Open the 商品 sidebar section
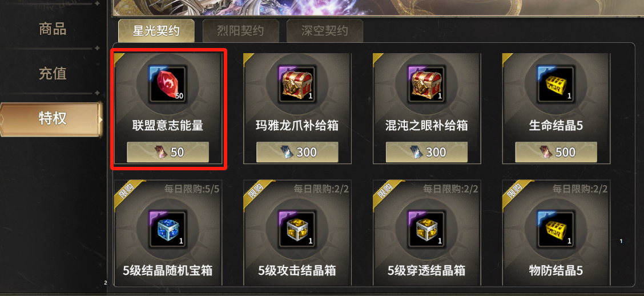Screen dimensions: 644x296 coord(52,29)
